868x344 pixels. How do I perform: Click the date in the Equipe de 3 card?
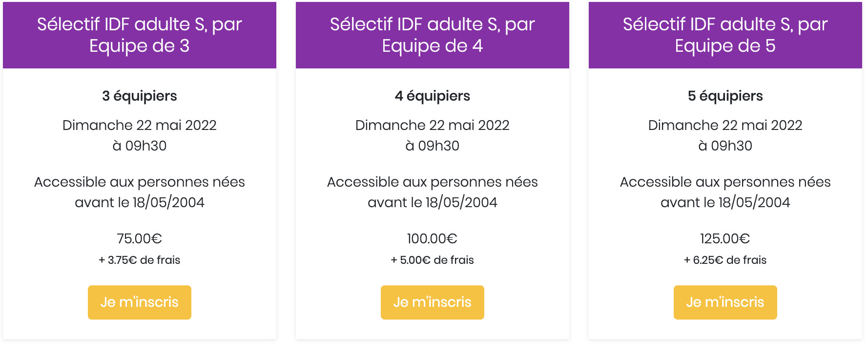pos(139,125)
